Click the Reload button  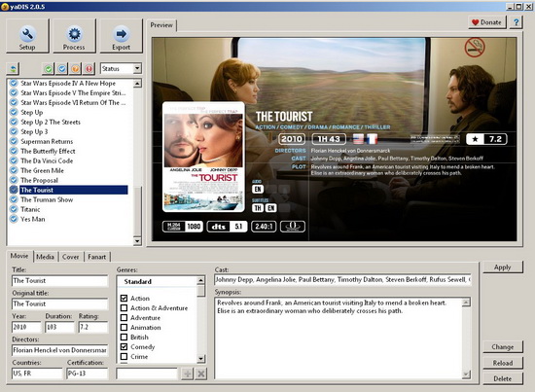pos(503,363)
